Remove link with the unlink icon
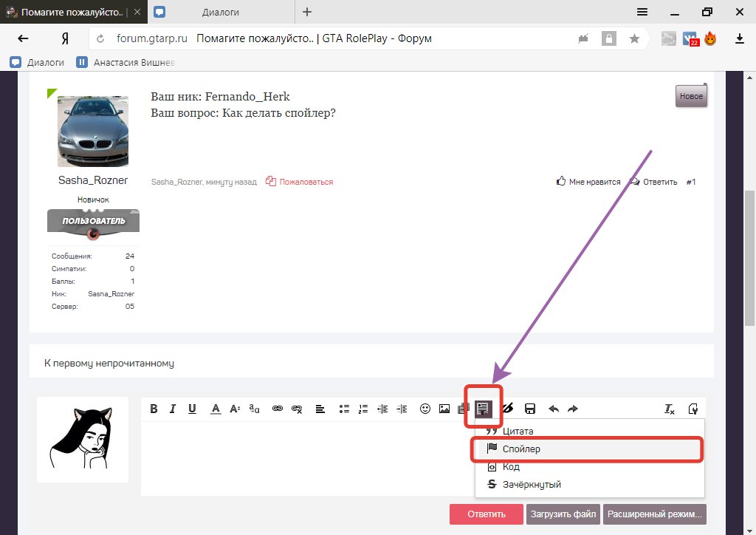The width and height of the screenshot is (756, 535). tap(297, 409)
